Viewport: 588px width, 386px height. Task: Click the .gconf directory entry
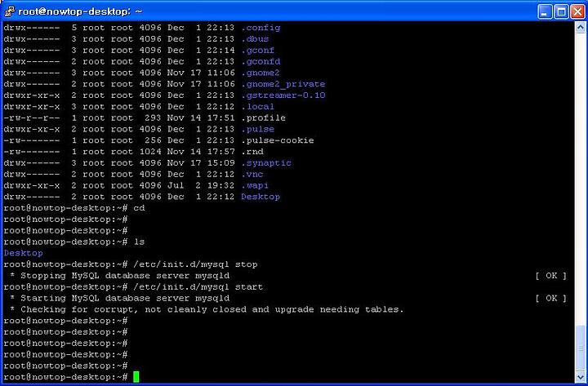(x=257, y=51)
